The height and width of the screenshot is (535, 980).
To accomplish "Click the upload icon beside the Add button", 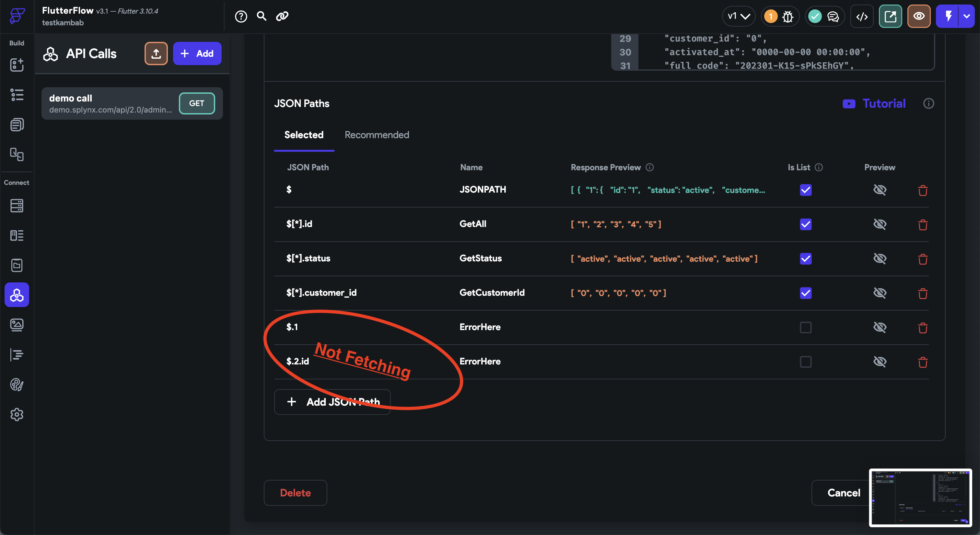I will (x=156, y=53).
